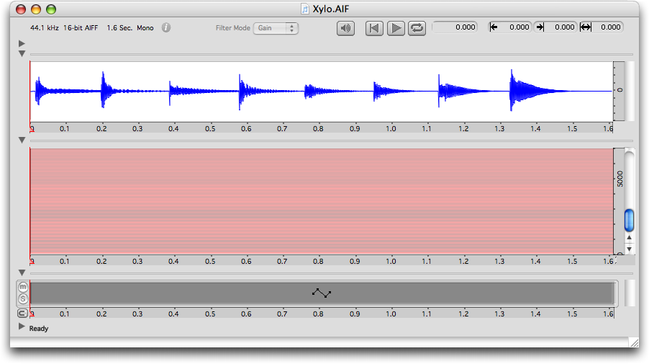Toggle the envelope track solo button
Image resolution: width=649 pixels, height=364 pixels.
[23, 299]
